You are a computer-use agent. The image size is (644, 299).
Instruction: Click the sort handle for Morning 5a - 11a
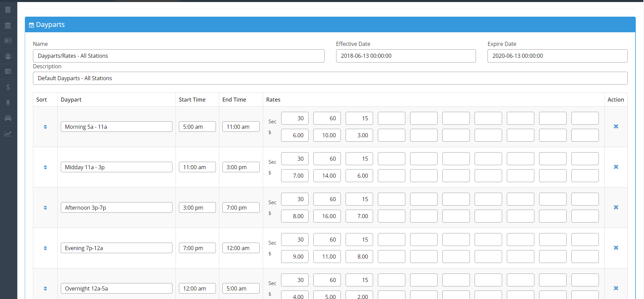pos(45,127)
